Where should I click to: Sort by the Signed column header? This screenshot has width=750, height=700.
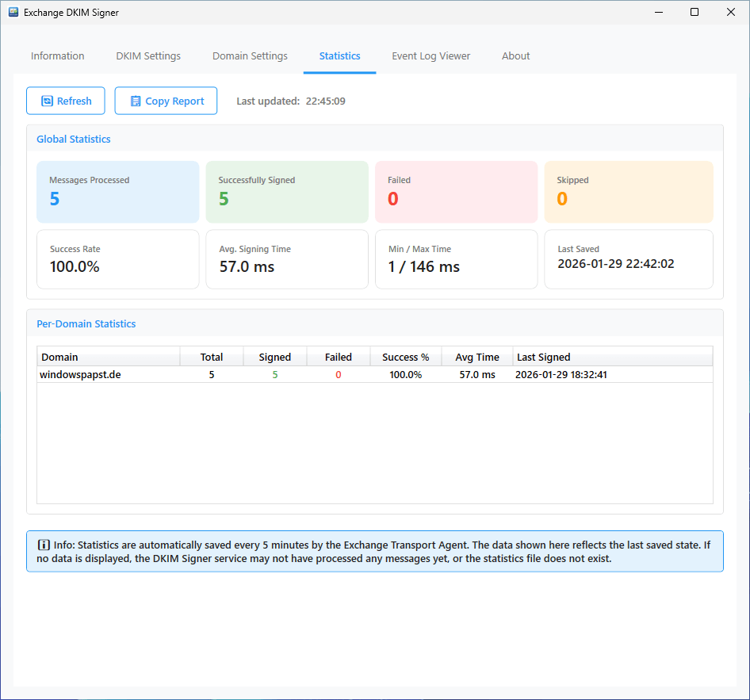(x=275, y=357)
